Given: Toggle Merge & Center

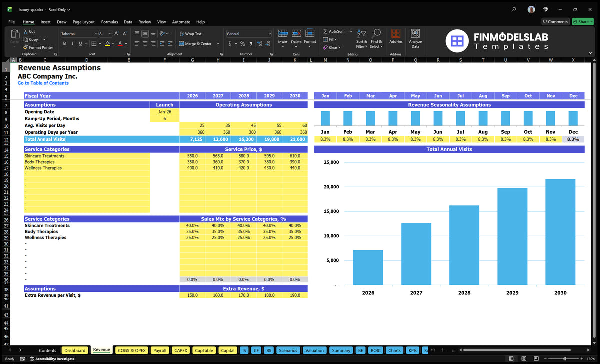Looking at the screenshot, I should point(195,44).
